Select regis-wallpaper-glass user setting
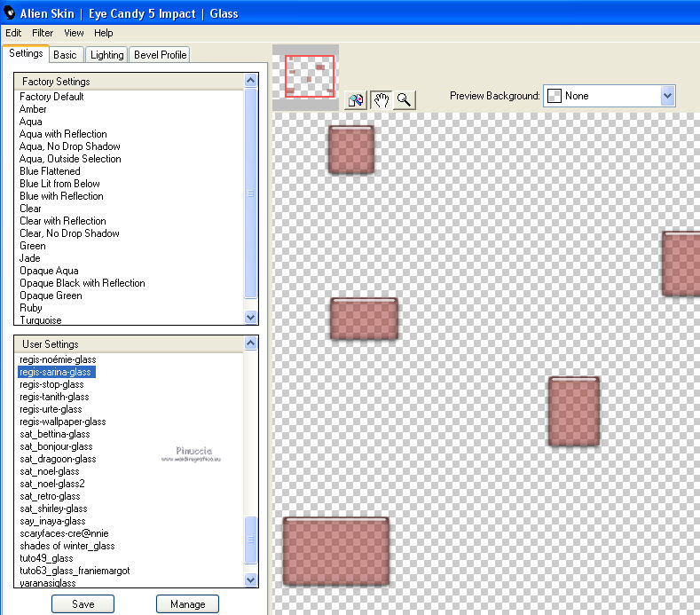Screen dimensions: 700x615 pos(63,422)
